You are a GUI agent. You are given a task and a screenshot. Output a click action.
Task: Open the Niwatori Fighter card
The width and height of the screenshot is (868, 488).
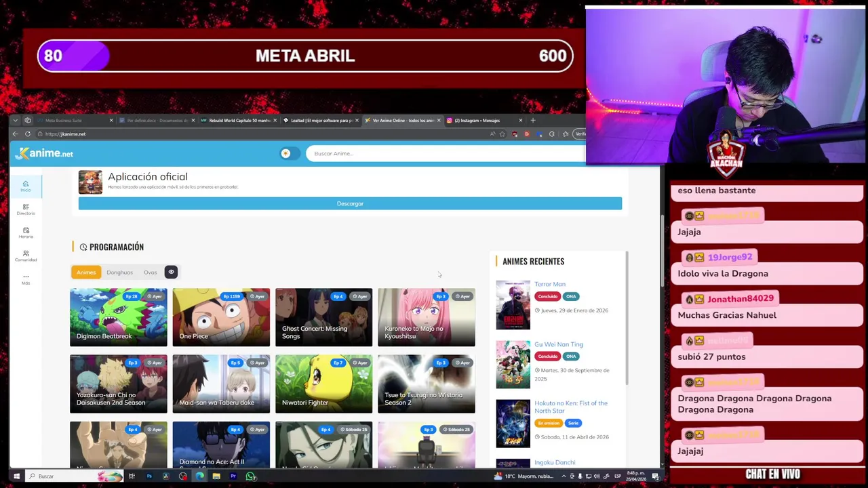click(x=323, y=384)
